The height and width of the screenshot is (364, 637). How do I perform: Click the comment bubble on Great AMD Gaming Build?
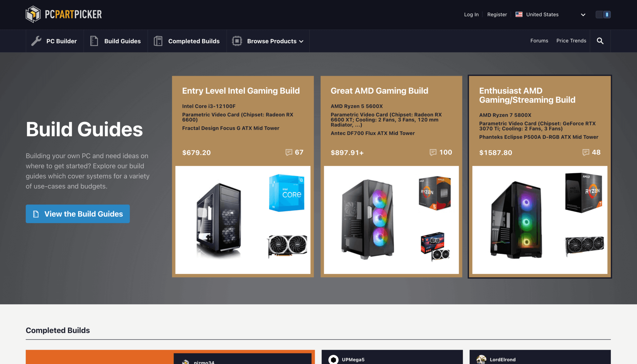point(433,152)
